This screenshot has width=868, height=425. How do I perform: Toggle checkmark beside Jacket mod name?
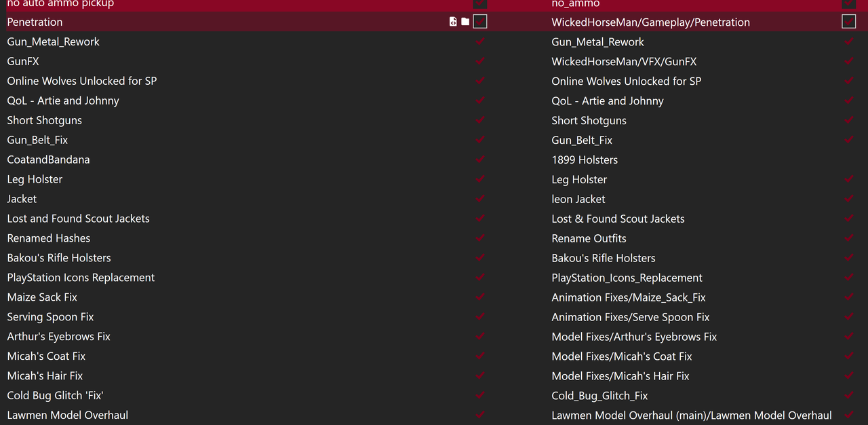coord(480,199)
